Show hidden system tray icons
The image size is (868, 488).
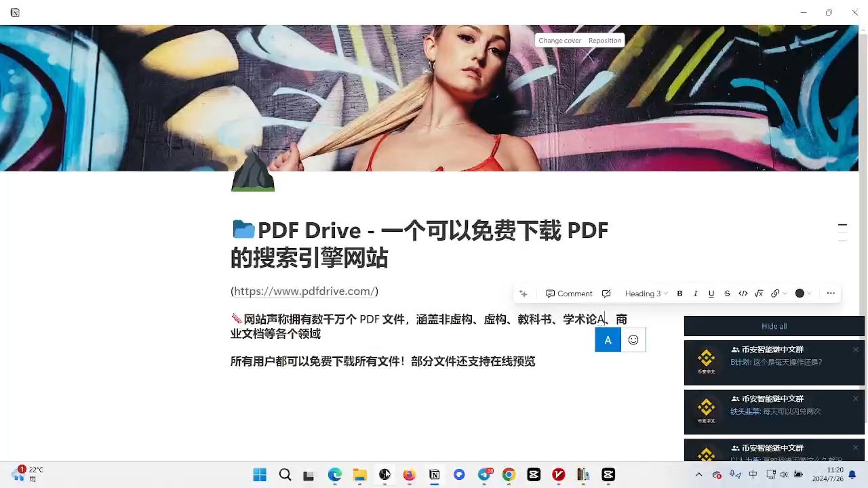point(698,474)
